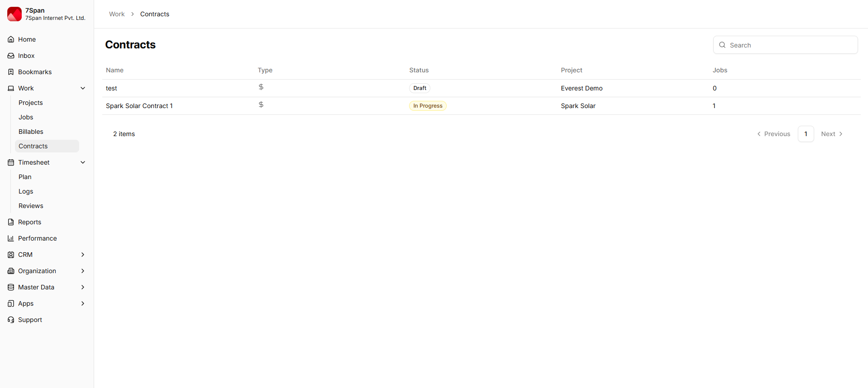Click the Home icon in sidebar
Viewport: 868px width, 388px height.
tap(11, 39)
